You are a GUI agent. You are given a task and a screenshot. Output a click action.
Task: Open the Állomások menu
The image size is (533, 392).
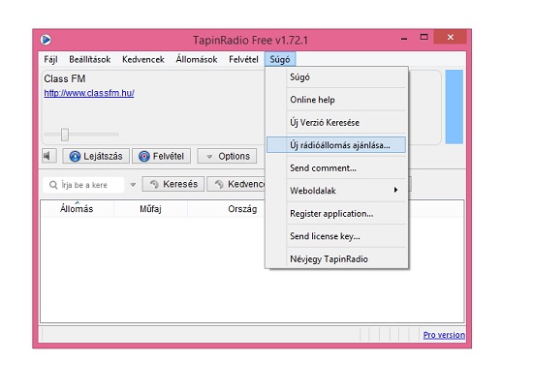click(x=197, y=59)
